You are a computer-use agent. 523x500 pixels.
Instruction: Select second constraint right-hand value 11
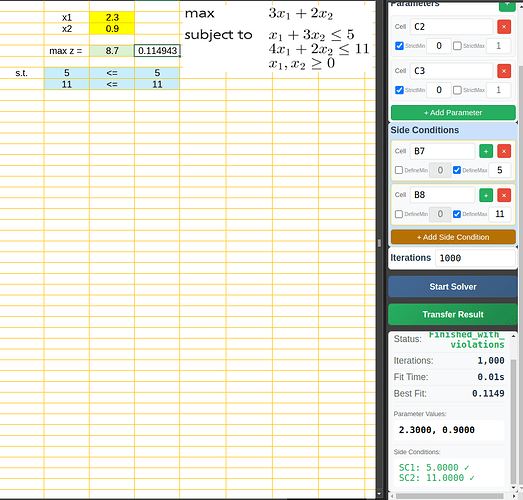click(x=157, y=84)
